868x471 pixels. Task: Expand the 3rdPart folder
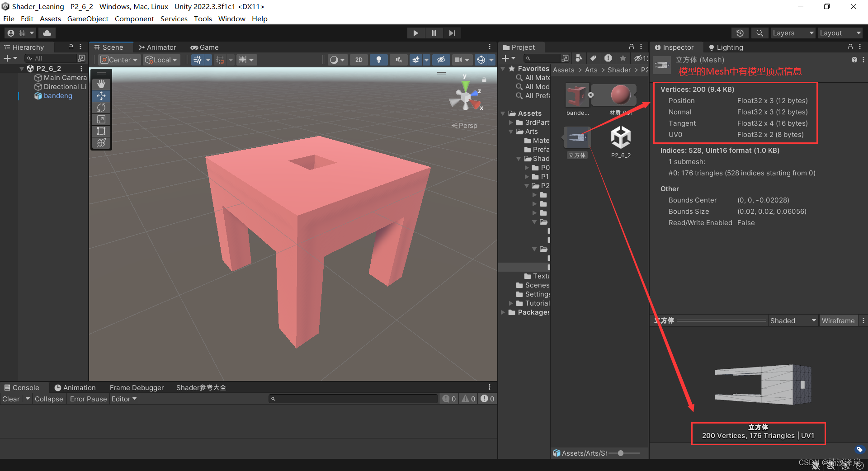click(x=511, y=122)
